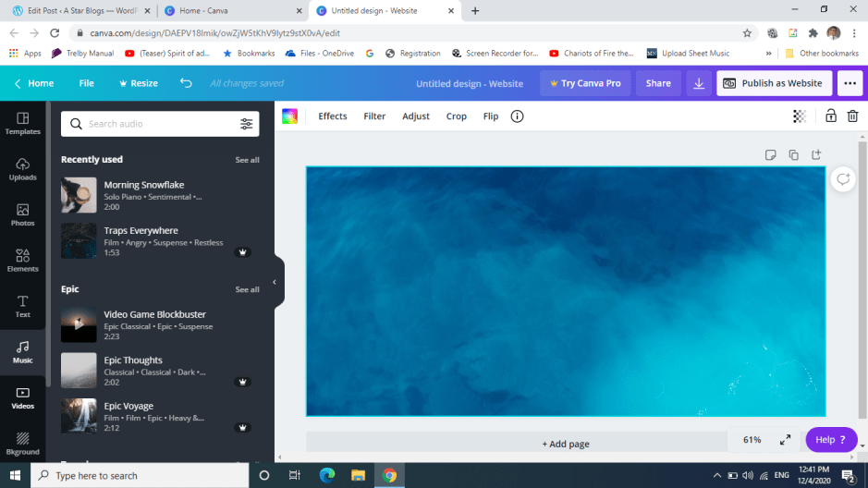Add page notes icon
The height and width of the screenshot is (488, 868).
pos(771,155)
